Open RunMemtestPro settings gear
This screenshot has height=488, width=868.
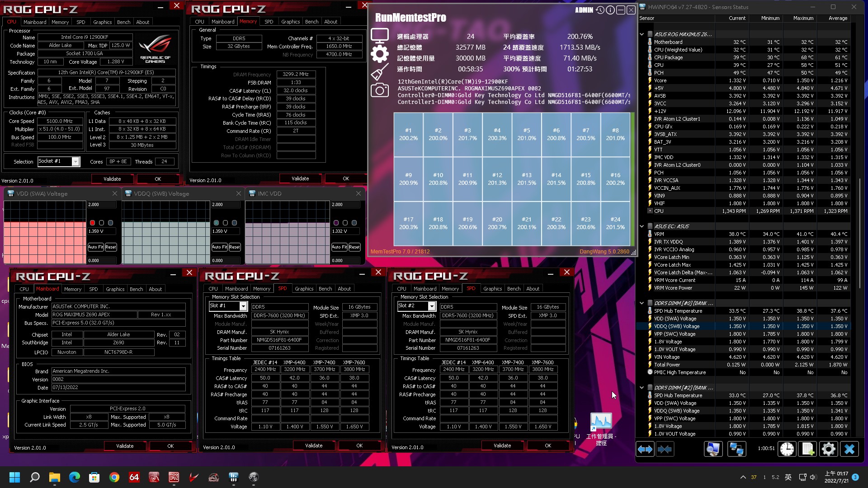(379, 54)
